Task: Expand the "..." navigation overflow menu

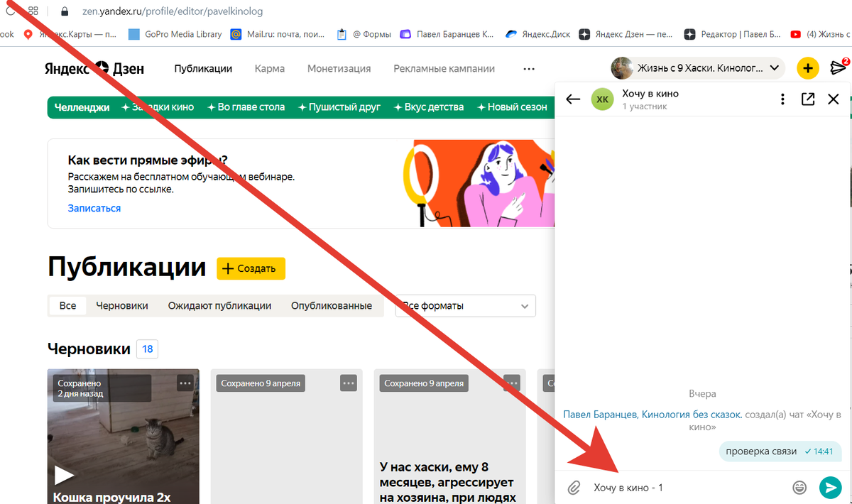Action: tap(528, 68)
